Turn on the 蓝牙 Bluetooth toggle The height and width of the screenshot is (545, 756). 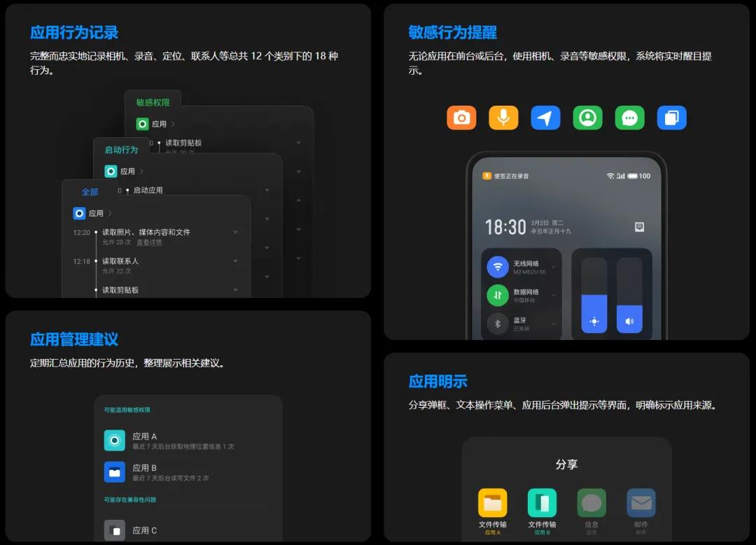pos(498,323)
